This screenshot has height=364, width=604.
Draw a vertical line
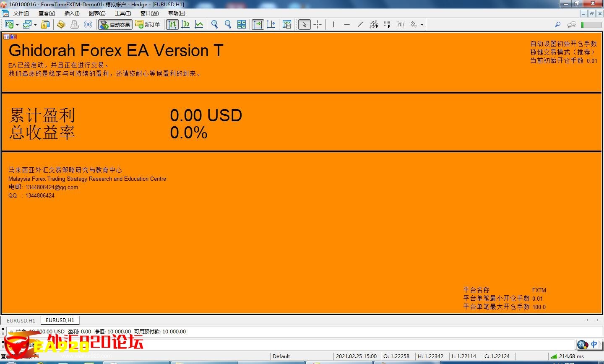(x=333, y=25)
